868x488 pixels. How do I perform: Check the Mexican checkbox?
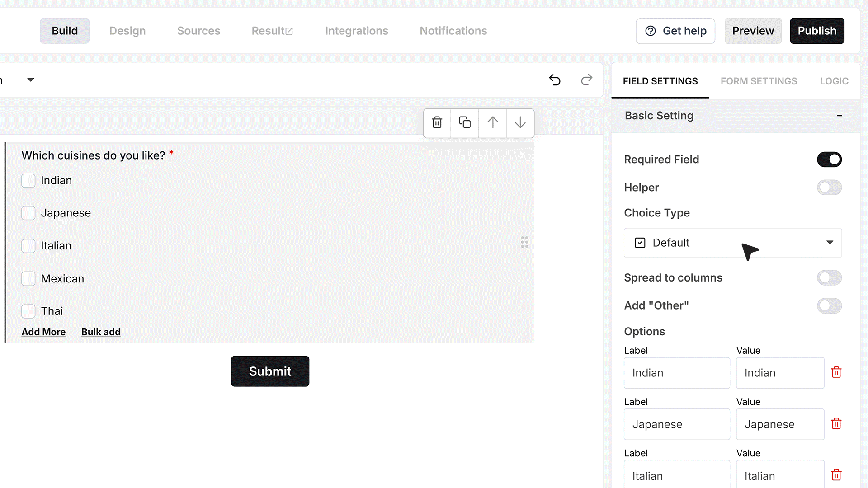coord(28,279)
